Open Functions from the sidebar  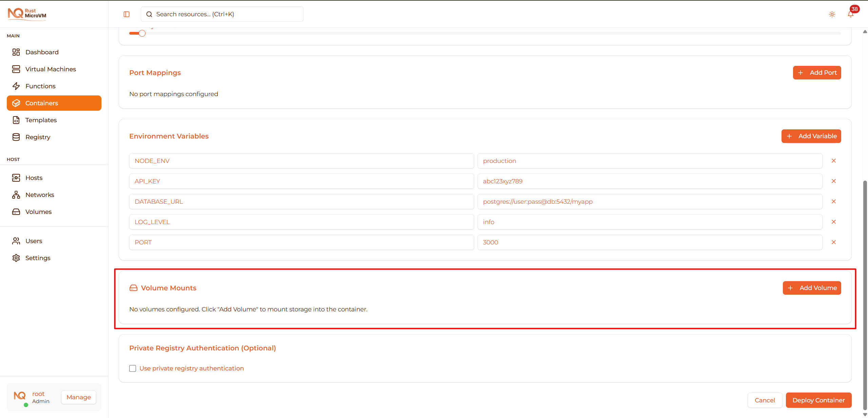coord(40,86)
